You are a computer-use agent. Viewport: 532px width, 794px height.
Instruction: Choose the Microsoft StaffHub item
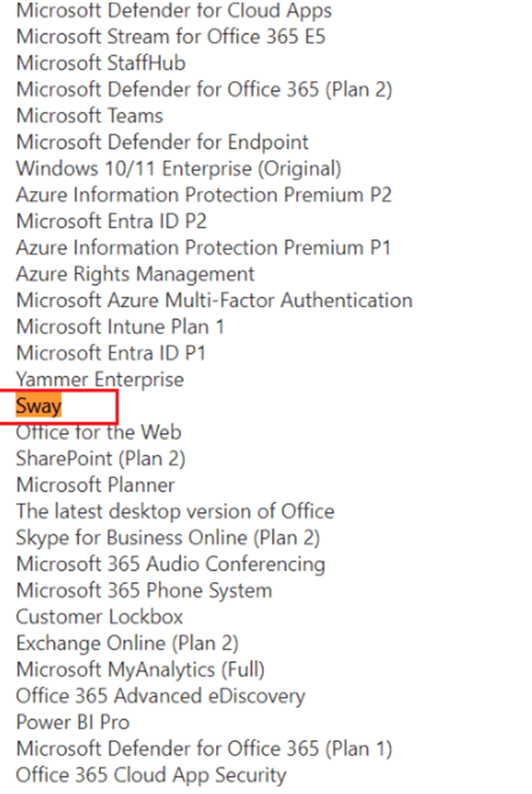tap(101, 63)
